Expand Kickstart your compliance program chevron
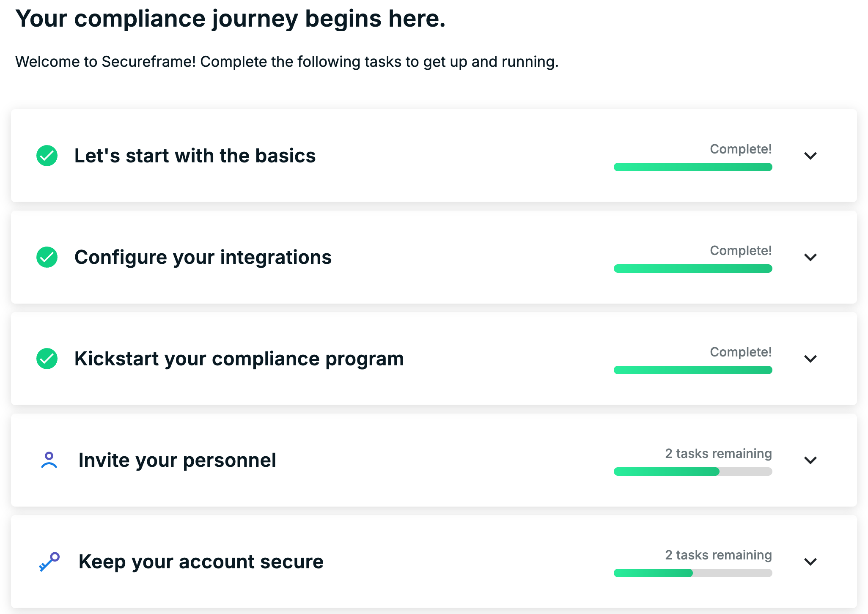 pos(810,359)
